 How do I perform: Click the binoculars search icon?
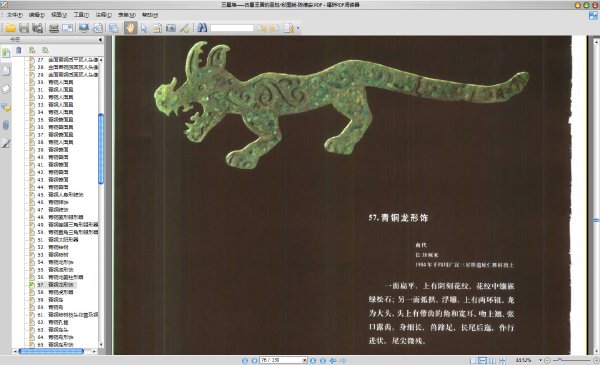202,28
